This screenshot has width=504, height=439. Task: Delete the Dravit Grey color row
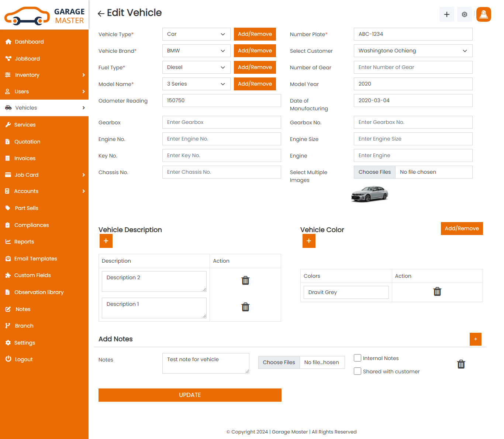coord(437,292)
